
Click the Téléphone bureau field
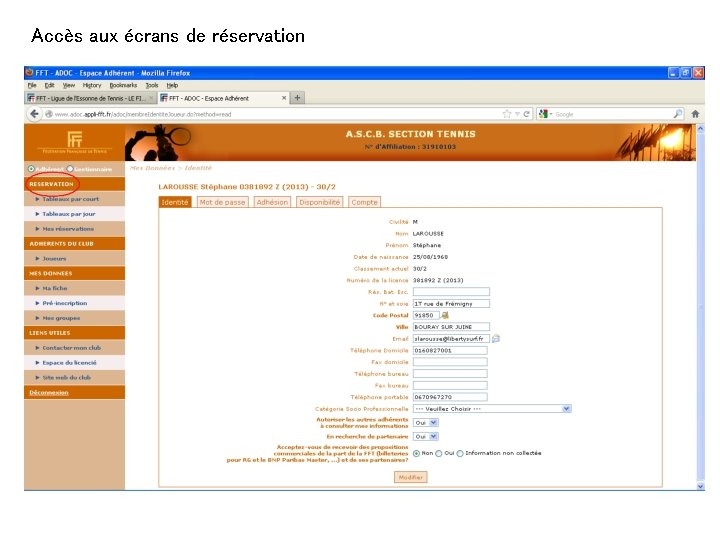pos(450,374)
